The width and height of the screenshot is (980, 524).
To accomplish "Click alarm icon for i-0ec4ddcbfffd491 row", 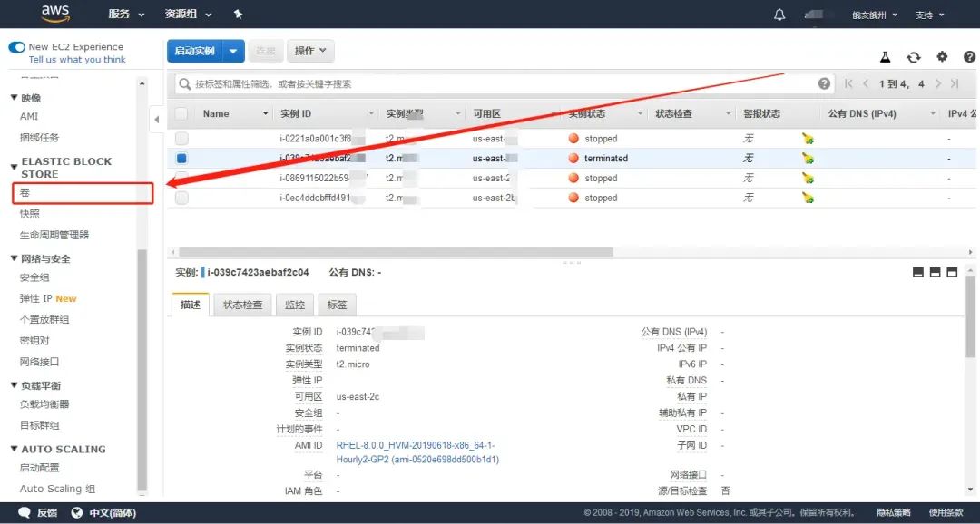I will pos(808,199).
